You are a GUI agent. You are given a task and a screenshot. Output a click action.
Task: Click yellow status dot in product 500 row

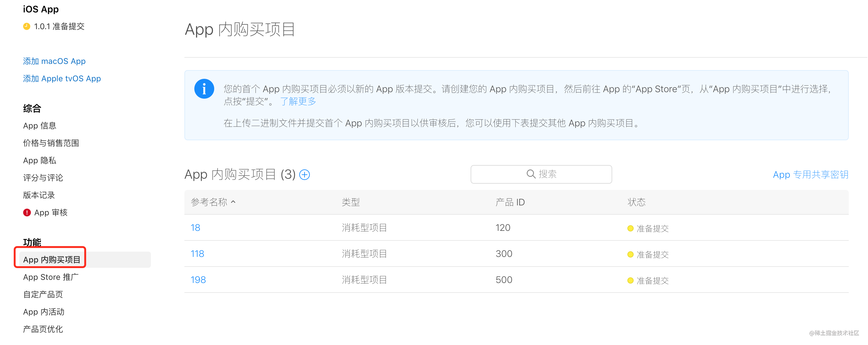coord(630,281)
